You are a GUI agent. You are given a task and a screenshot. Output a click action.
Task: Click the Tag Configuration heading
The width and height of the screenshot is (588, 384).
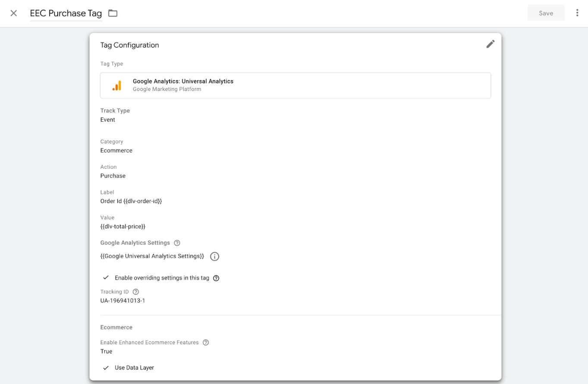click(x=130, y=45)
